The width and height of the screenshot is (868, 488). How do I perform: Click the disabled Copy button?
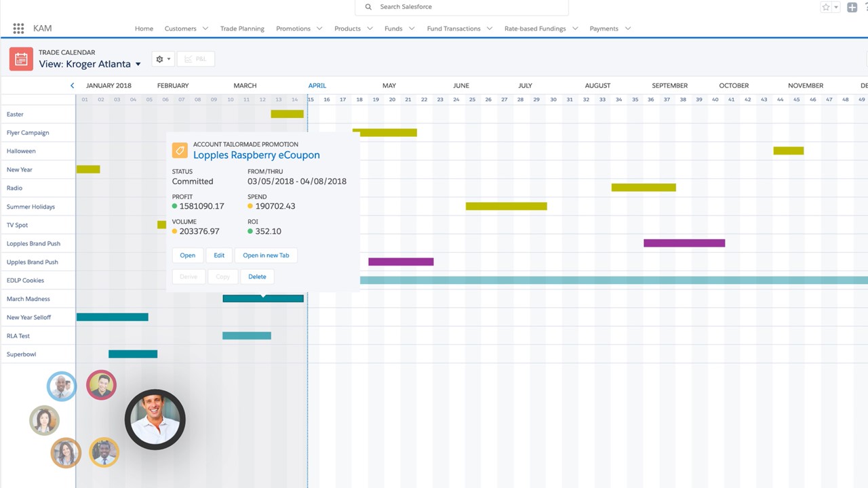(x=222, y=277)
